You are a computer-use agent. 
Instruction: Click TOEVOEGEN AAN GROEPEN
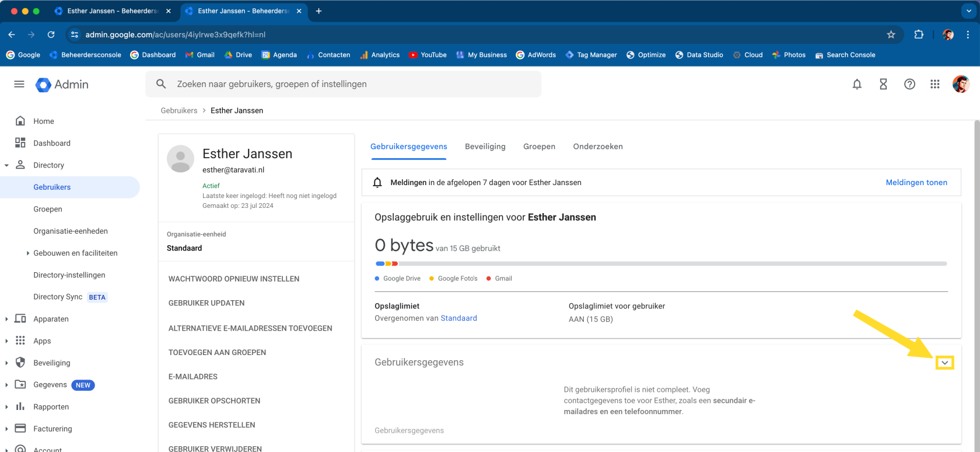tap(217, 353)
